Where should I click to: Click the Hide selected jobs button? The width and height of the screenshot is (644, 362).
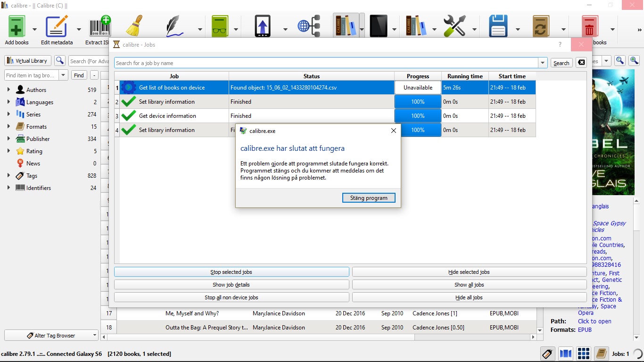tap(469, 272)
